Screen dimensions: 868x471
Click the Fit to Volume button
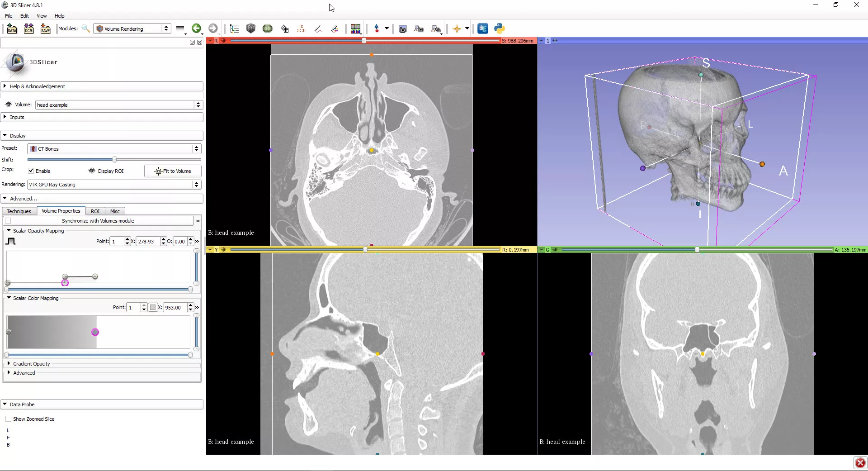pyautogui.click(x=173, y=171)
